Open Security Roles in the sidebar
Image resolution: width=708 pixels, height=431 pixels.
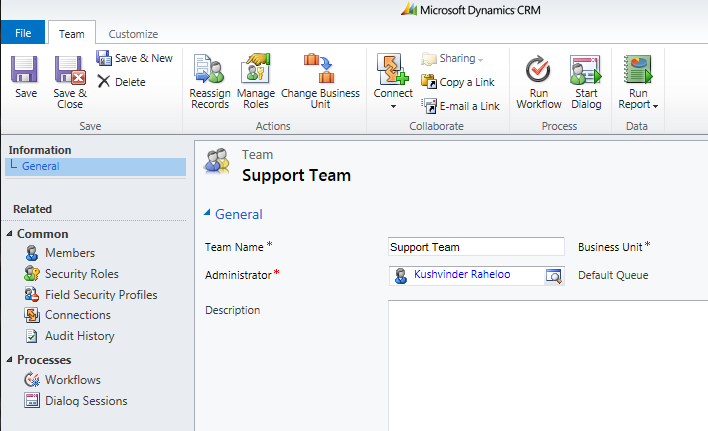(82, 274)
